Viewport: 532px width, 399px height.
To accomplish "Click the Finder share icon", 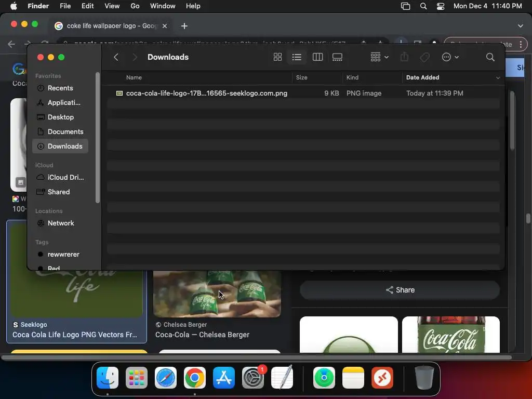I will pos(404,57).
